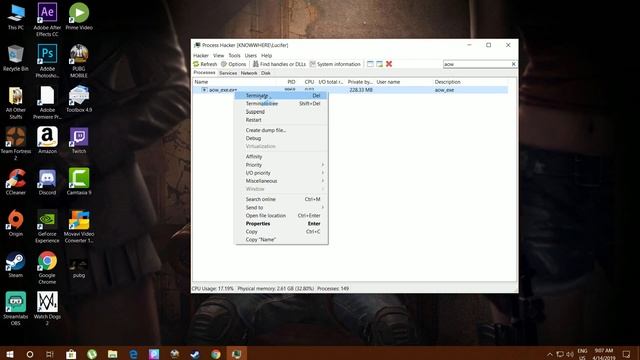Click the CCleaner desktop icon

16,182
